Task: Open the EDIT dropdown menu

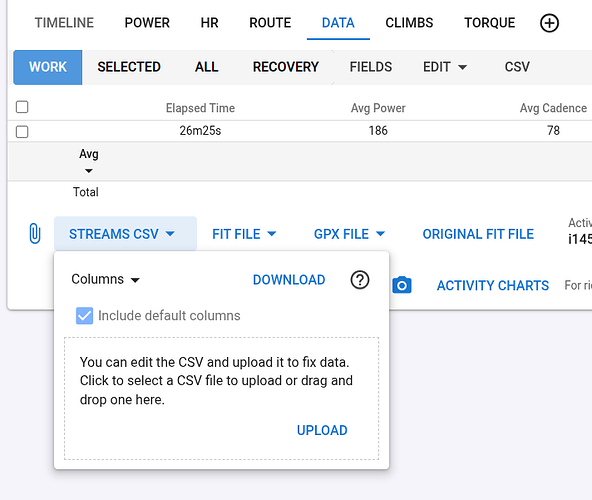Action: coord(445,67)
